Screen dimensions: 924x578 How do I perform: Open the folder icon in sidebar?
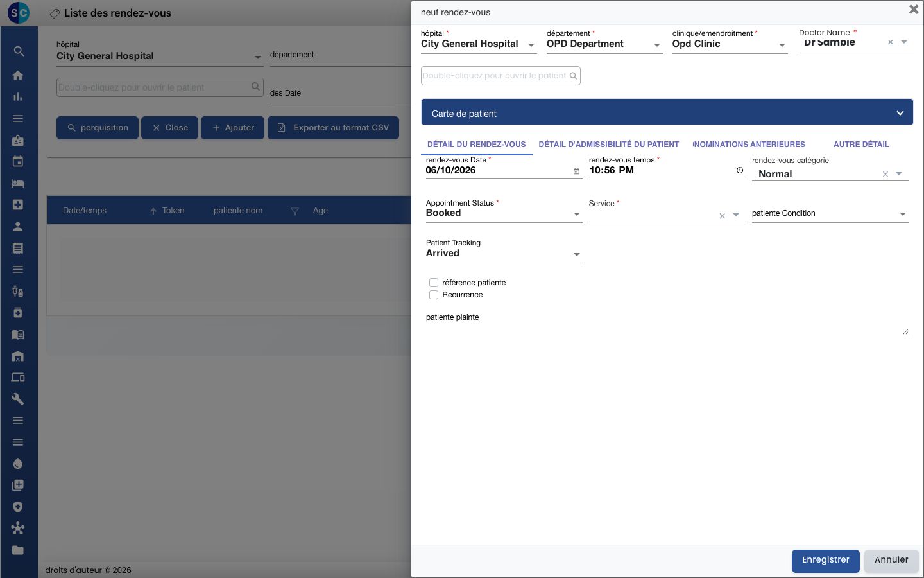18,550
